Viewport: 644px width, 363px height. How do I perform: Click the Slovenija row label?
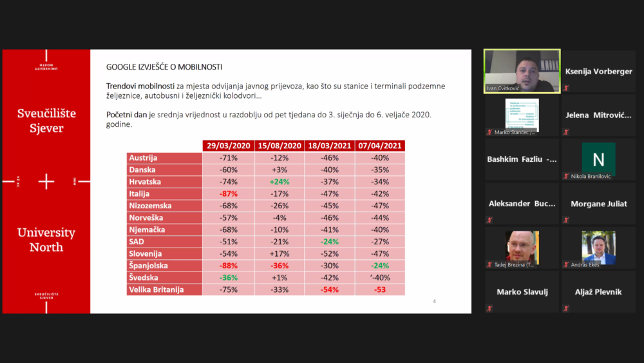coord(164,253)
